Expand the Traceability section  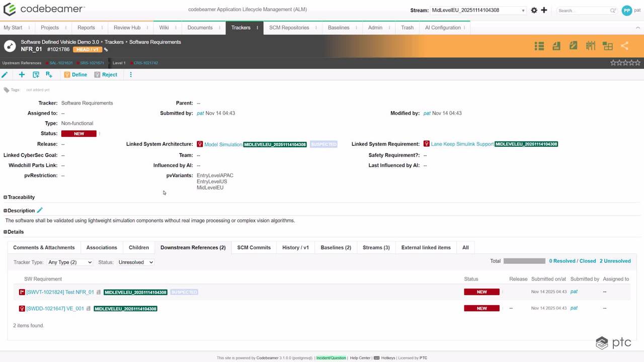point(6,197)
